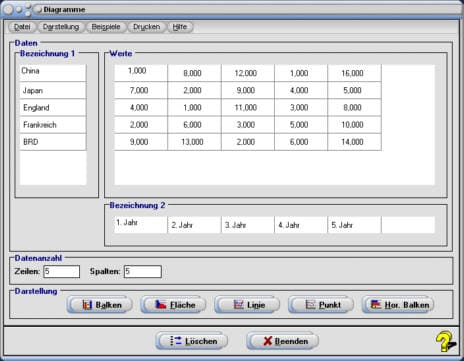
Task: Select the China label cell
Action: click(53, 73)
